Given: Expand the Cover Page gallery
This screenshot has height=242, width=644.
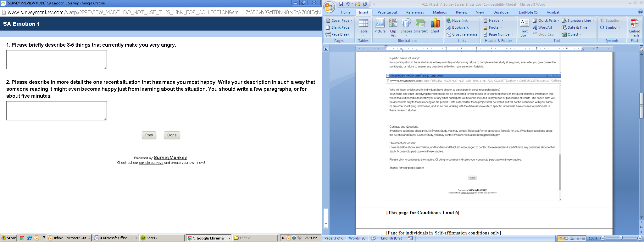Looking at the screenshot, I should 339,20.
